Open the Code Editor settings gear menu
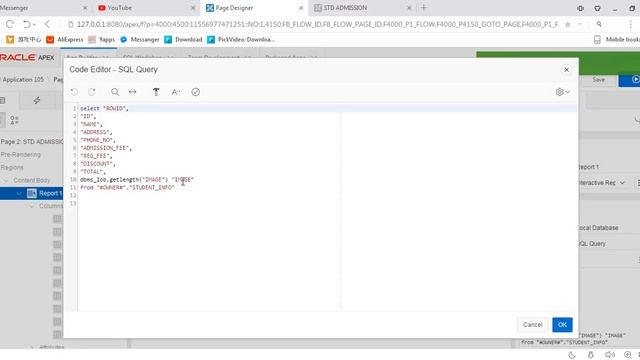 point(562,92)
